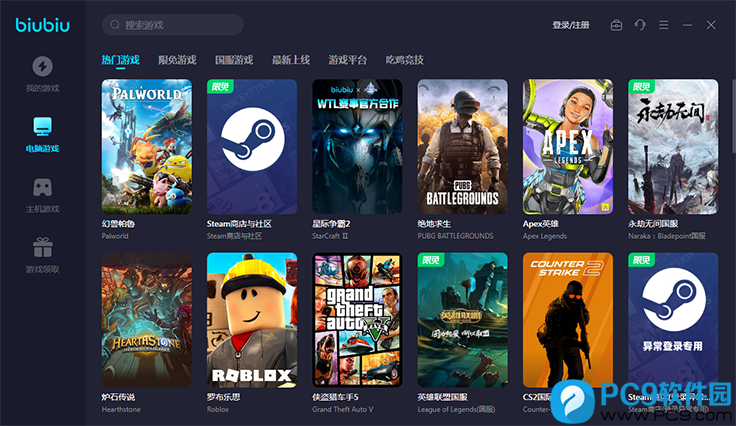Viewport: 736px width, 426px height.
Task: Open the customer support headset icon
Action: pyautogui.click(x=640, y=25)
